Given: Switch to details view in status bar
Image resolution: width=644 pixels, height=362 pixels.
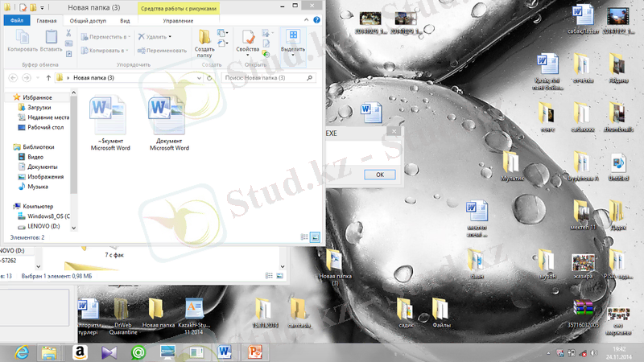Looking at the screenshot, I should click(303, 237).
